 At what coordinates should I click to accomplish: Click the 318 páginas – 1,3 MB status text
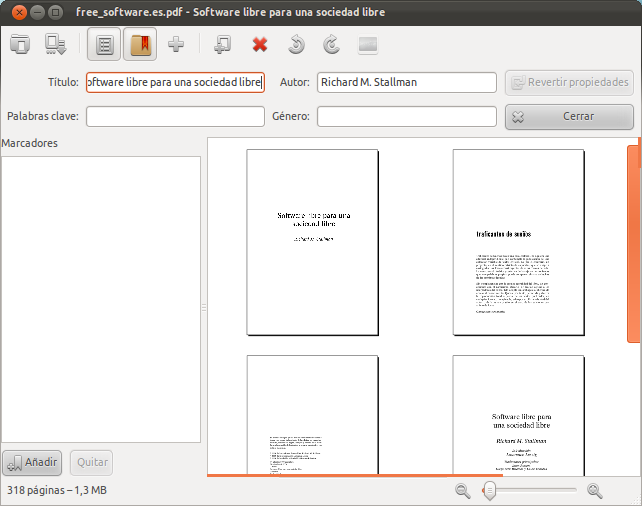click(x=57, y=490)
